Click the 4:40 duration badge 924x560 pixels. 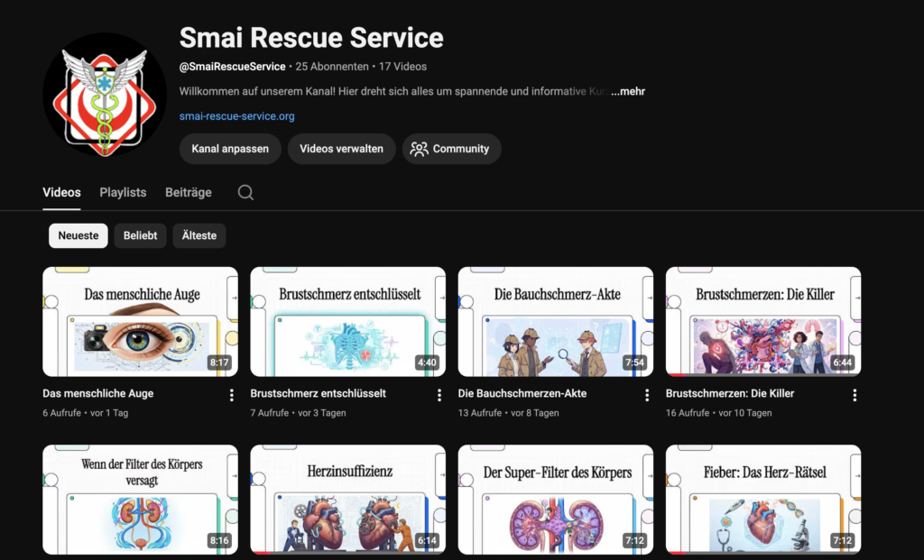(x=427, y=363)
